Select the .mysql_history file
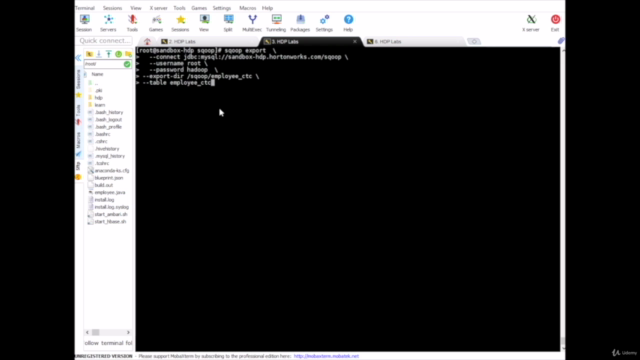The image size is (640, 360). (109, 156)
